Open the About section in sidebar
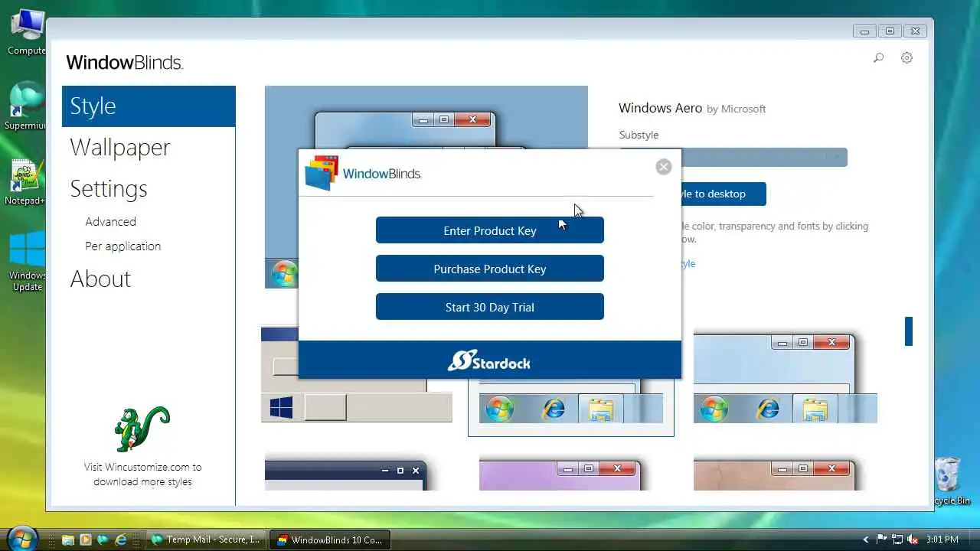 point(100,279)
